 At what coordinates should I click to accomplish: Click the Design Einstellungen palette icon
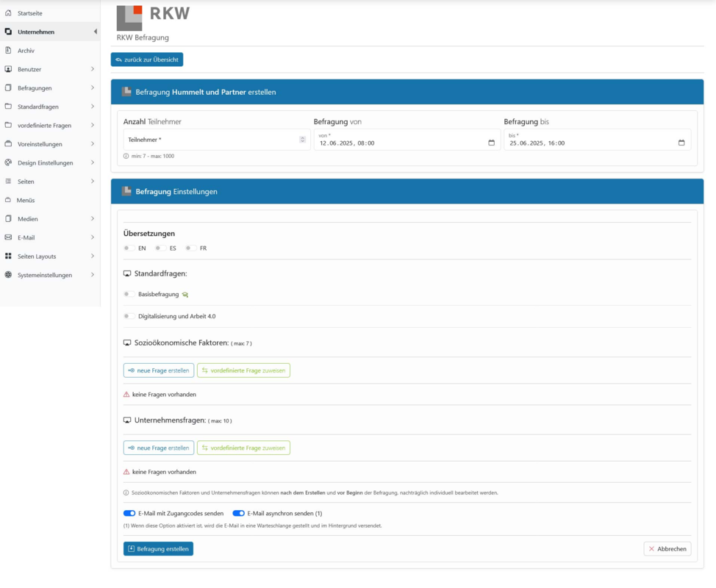pyautogui.click(x=8, y=162)
